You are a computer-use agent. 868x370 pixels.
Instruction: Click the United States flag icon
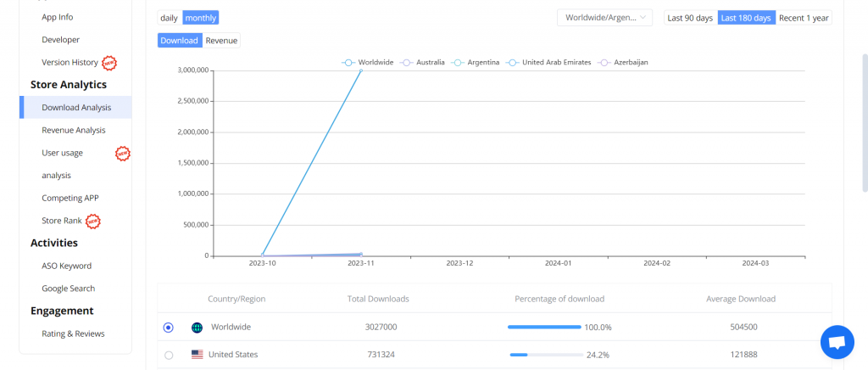point(197,355)
